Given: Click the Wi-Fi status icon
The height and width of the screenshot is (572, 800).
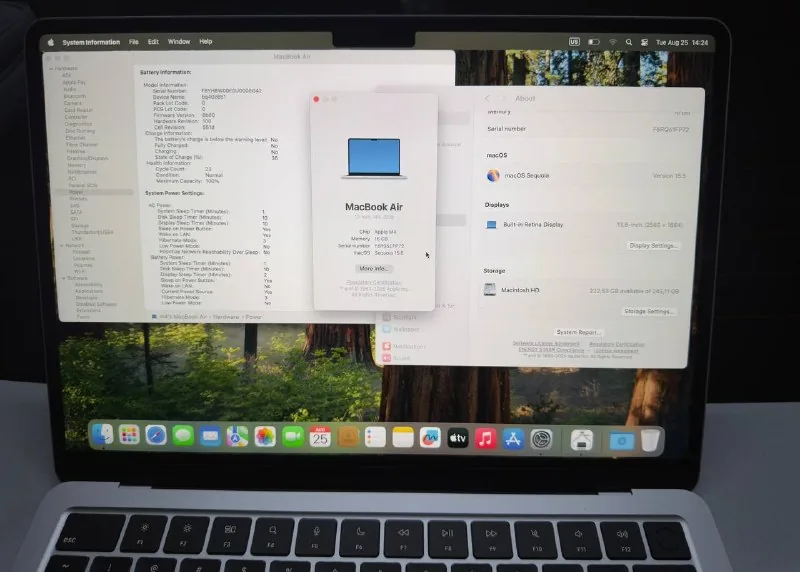Looking at the screenshot, I should (x=613, y=42).
